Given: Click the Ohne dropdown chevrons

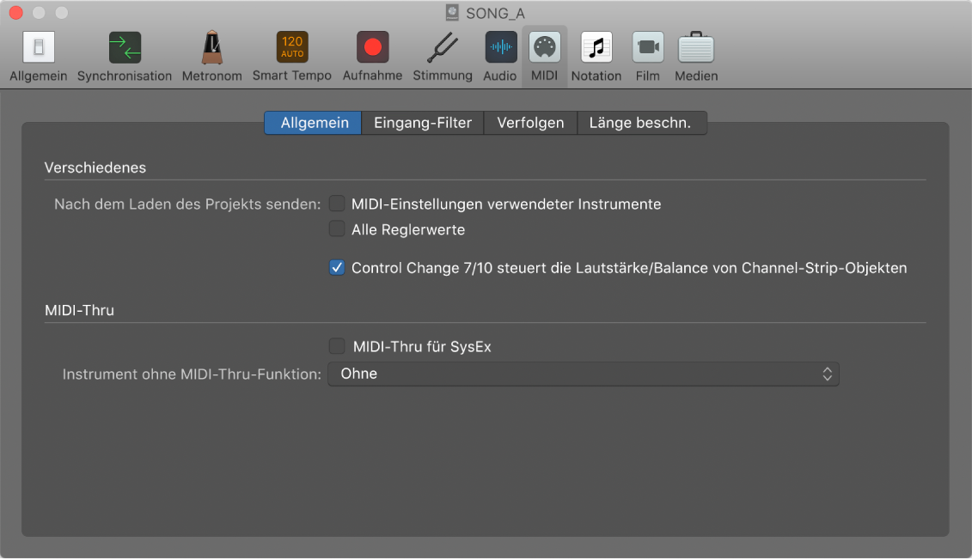Looking at the screenshot, I should (x=827, y=374).
